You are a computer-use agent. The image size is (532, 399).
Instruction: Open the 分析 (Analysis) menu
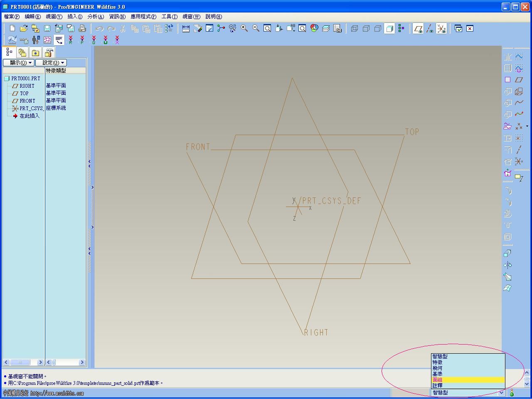pyautogui.click(x=96, y=17)
